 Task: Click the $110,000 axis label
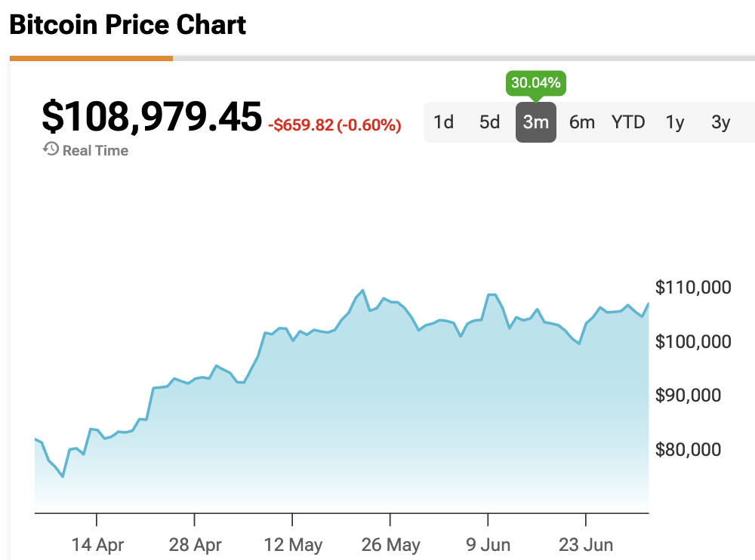coord(693,288)
